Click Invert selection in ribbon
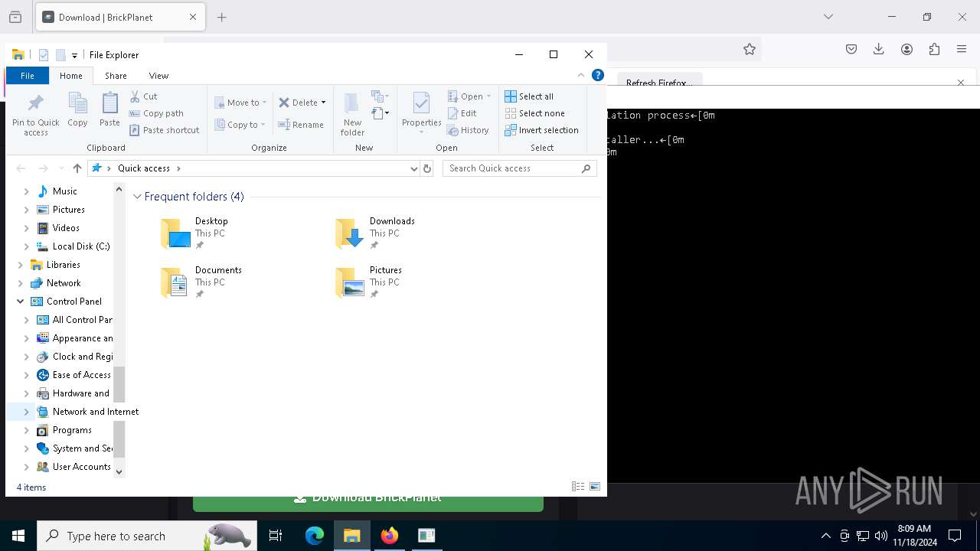This screenshot has height=551, width=980. pos(541,130)
